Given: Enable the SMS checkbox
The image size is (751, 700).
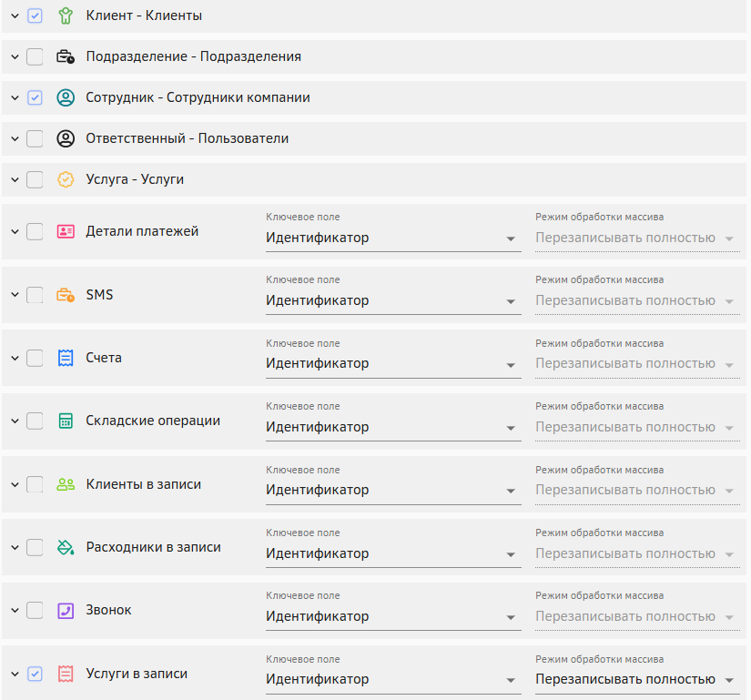Looking at the screenshot, I should point(35,294).
